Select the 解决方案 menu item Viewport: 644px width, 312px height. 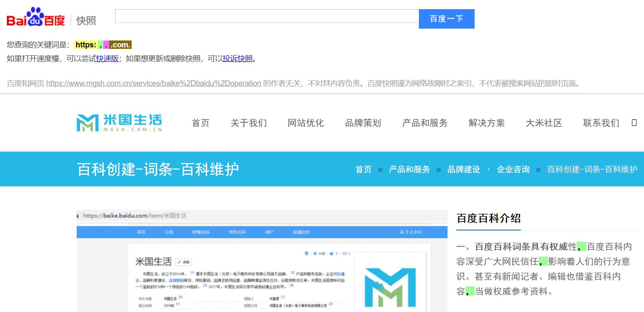(x=486, y=123)
